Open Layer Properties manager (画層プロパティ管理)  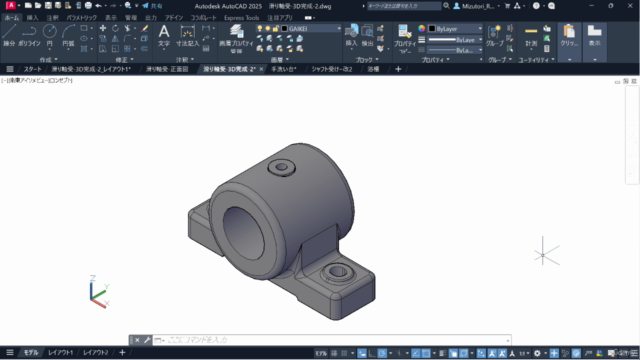point(236,38)
